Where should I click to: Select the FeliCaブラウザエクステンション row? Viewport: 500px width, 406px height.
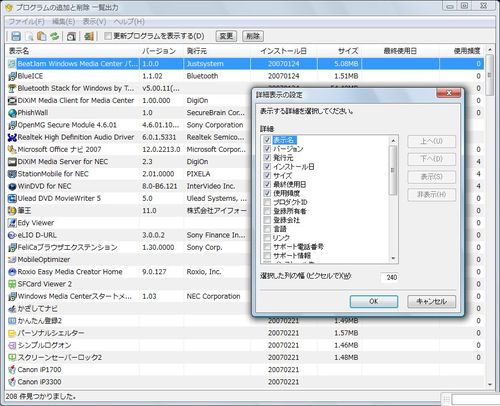(245, 248)
